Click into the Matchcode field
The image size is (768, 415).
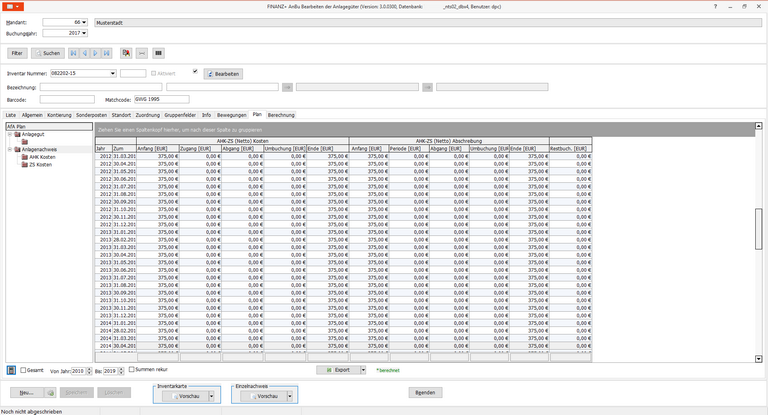coord(162,99)
